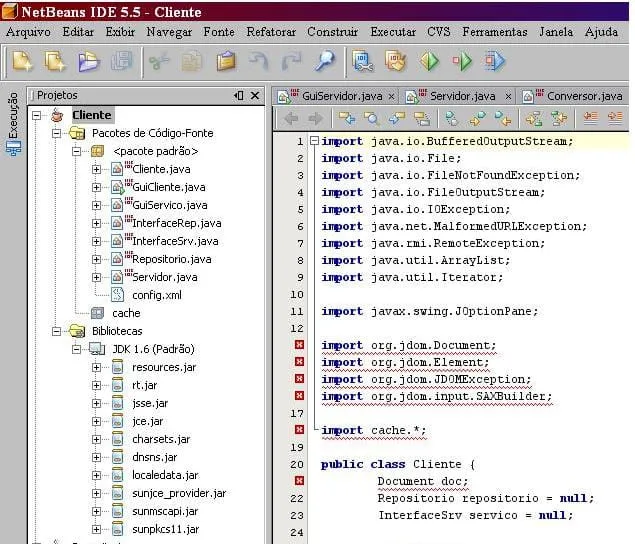Collapse the Pacotes de Código-Fonte folder
This screenshot has height=544, width=635.
coord(57,133)
